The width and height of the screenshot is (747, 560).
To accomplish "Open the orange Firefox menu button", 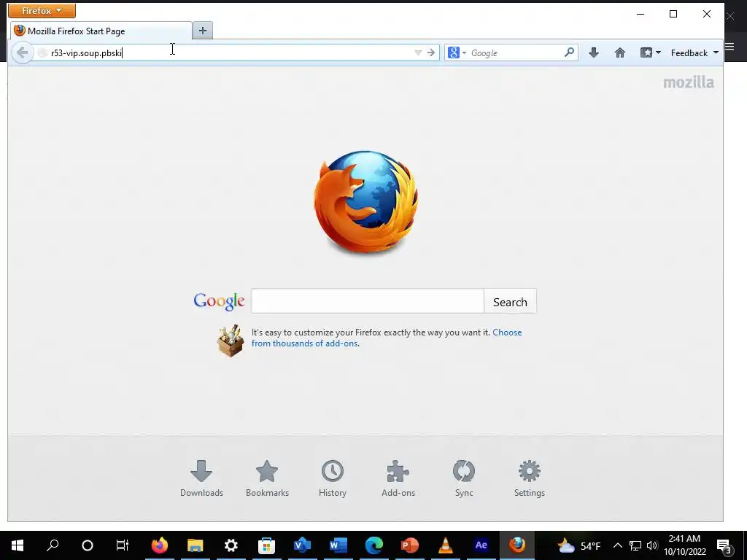I will (x=42, y=10).
